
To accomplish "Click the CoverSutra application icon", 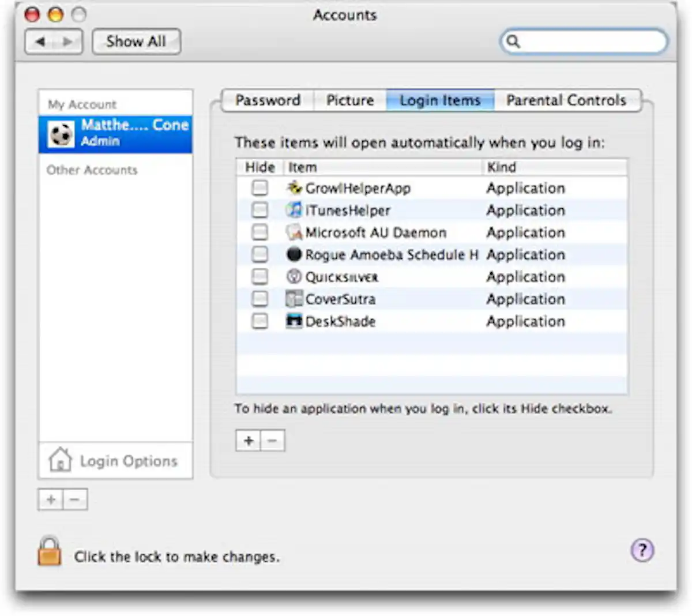I will click(x=294, y=299).
